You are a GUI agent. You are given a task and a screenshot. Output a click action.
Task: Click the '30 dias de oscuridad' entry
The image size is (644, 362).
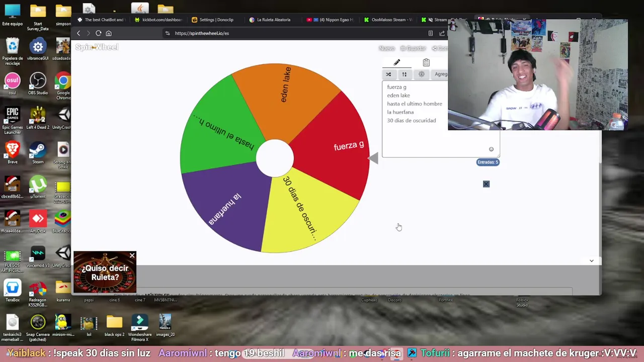pyautogui.click(x=412, y=121)
